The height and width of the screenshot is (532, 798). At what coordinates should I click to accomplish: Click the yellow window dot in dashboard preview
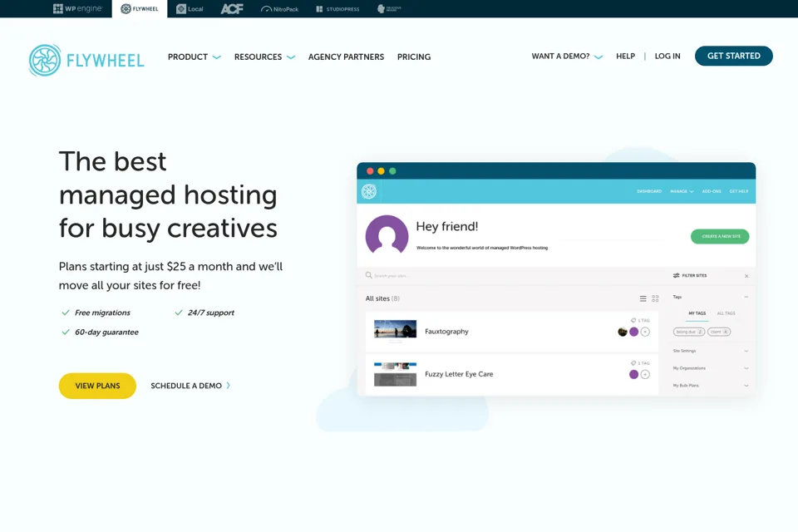(x=382, y=171)
